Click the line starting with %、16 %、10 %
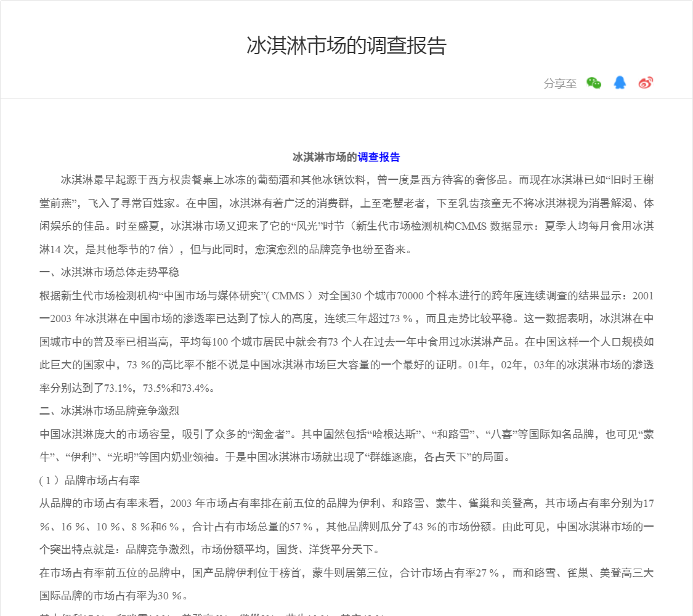The width and height of the screenshot is (693, 616). [x=346, y=526]
